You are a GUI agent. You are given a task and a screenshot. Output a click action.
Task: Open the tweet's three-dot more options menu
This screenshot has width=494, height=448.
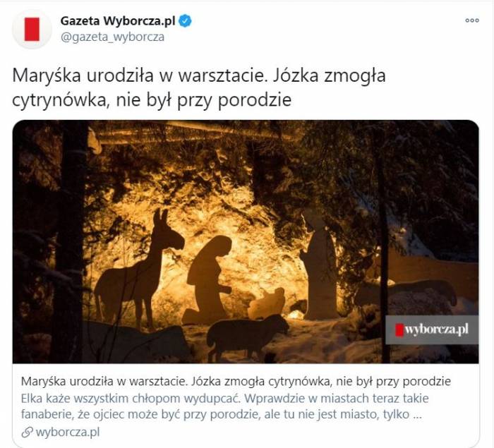tap(472, 20)
